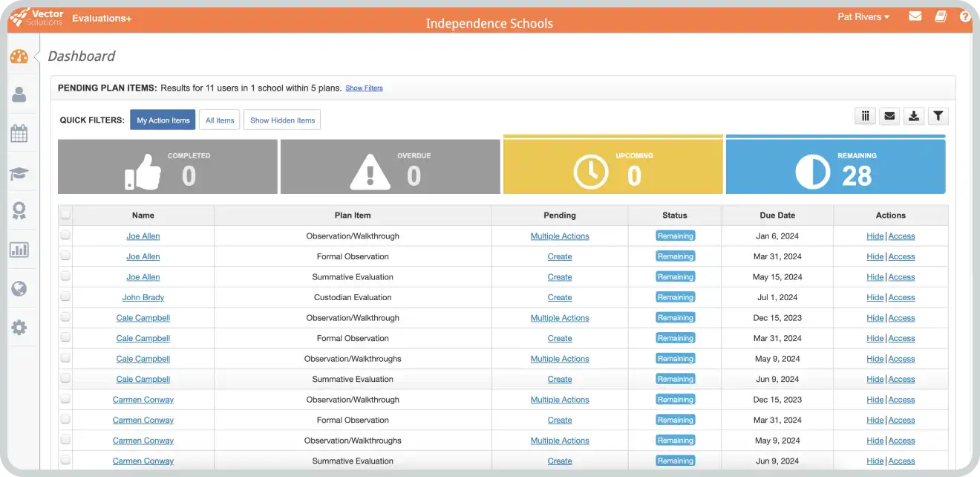Open the calendar icon in sidebar

point(19,134)
